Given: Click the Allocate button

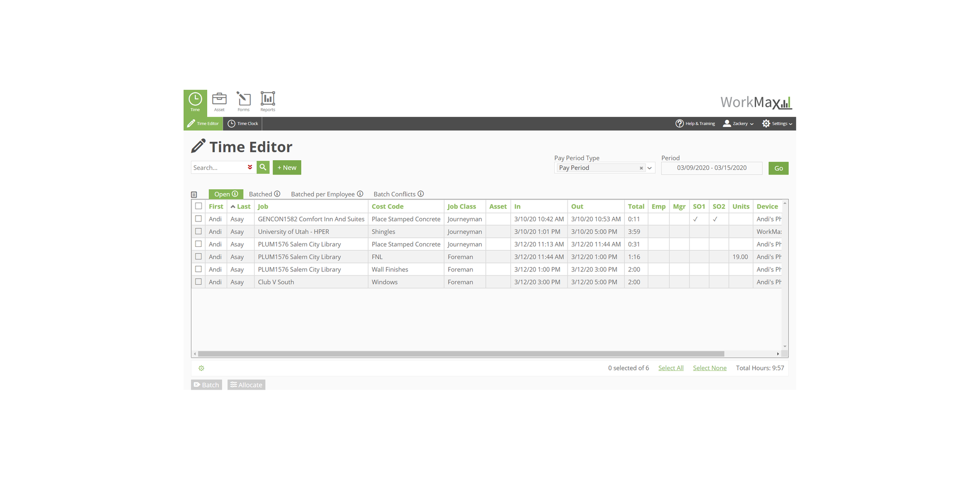Looking at the screenshot, I should tap(246, 385).
